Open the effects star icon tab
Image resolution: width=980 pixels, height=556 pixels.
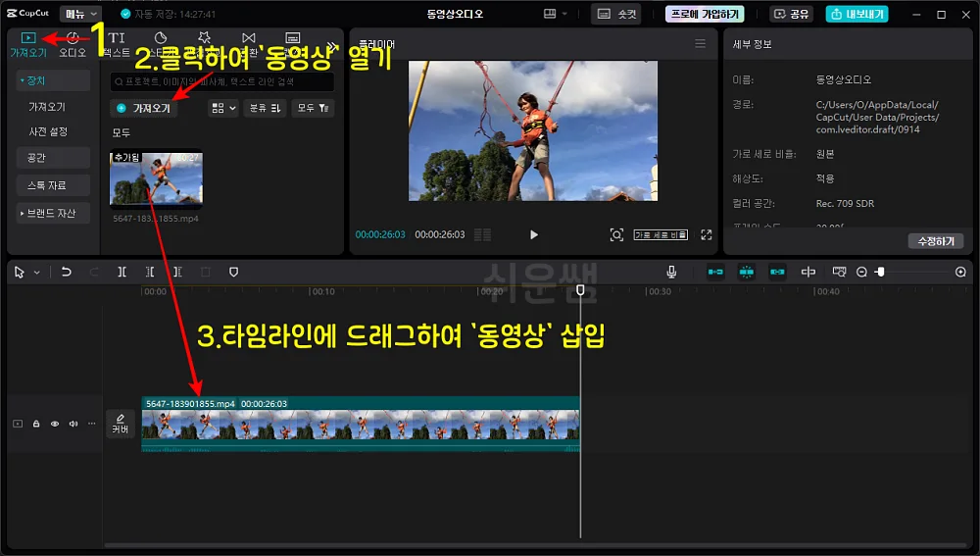[x=205, y=39]
